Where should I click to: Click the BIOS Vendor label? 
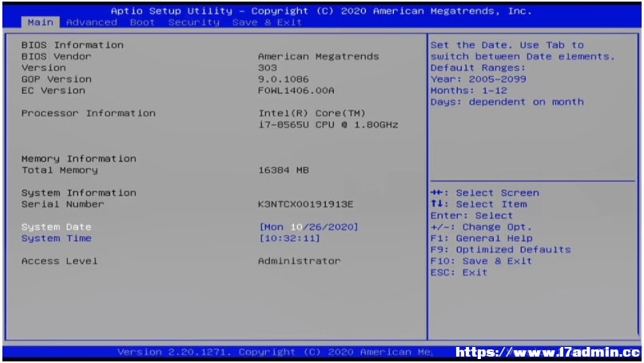pyautogui.click(x=56, y=56)
